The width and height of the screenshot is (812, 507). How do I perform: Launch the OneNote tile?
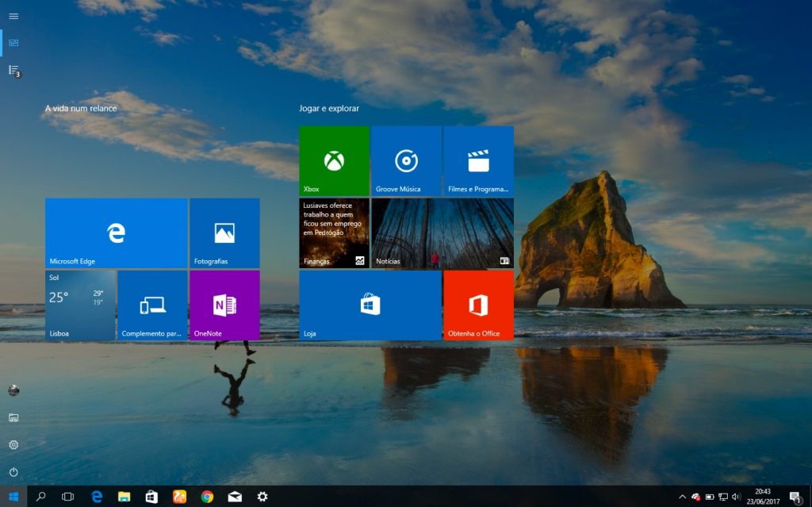224,305
